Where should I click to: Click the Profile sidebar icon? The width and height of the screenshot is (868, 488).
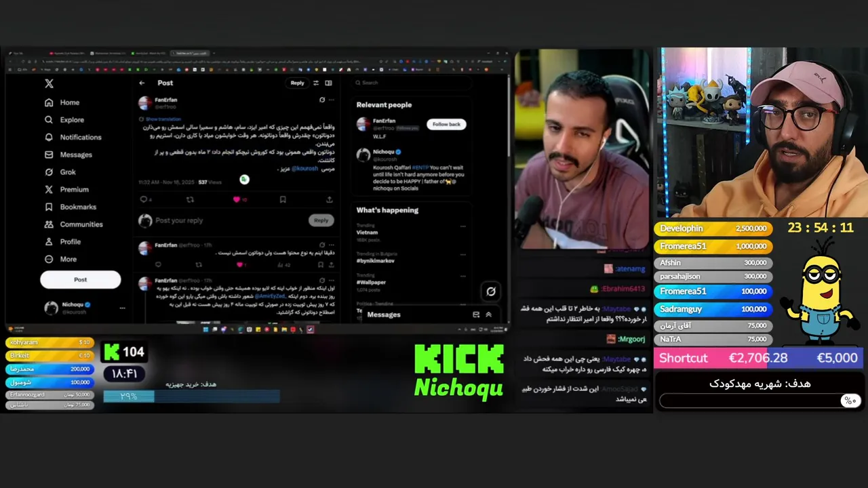click(49, 242)
